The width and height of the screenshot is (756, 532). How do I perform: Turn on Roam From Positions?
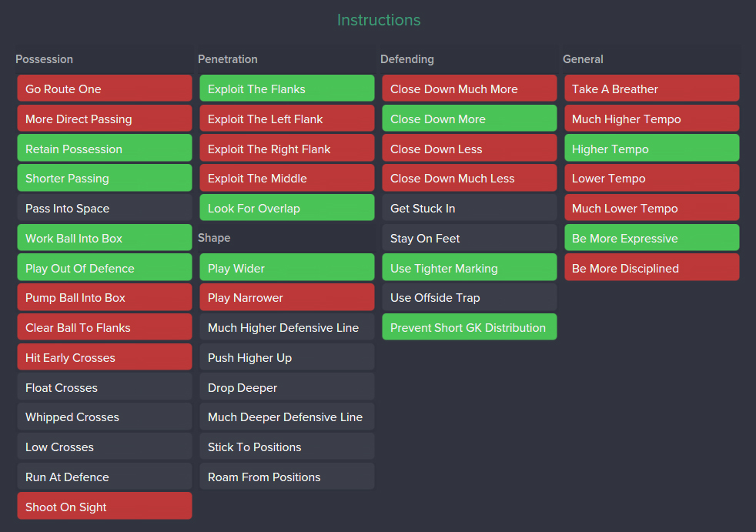click(x=286, y=477)
